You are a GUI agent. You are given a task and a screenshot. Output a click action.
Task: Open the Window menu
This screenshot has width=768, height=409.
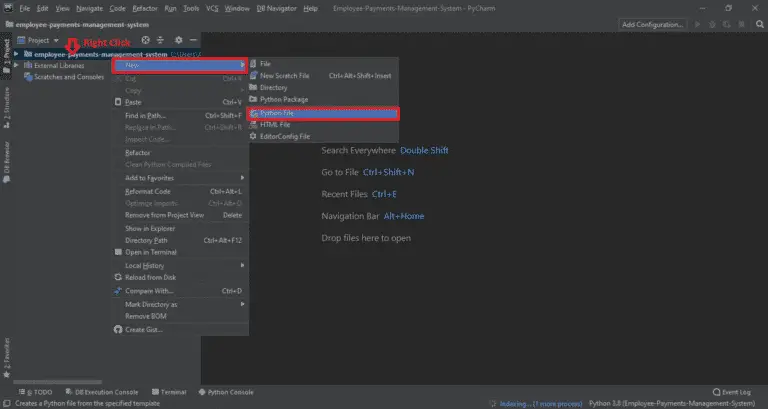click(x=237, y=8)
